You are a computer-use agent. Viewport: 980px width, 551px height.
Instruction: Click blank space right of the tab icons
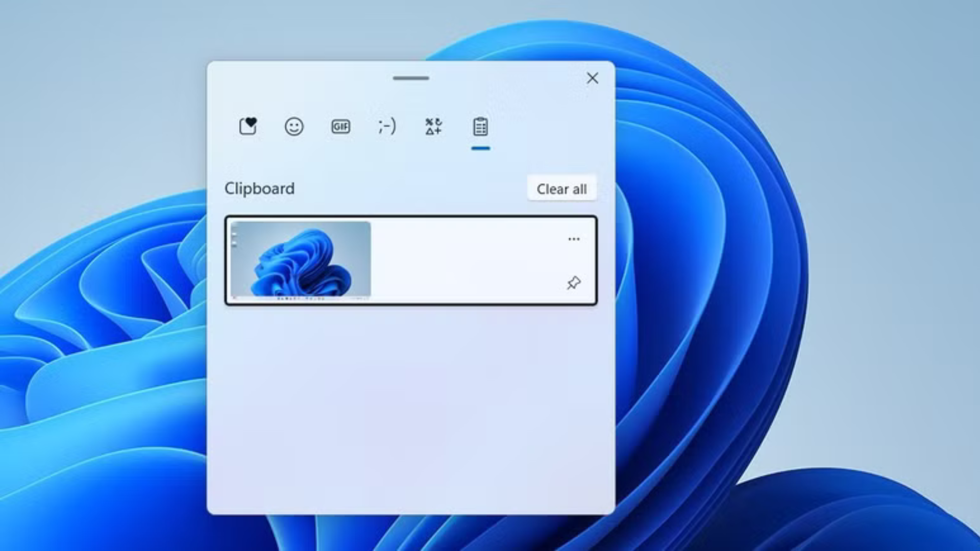551,126
